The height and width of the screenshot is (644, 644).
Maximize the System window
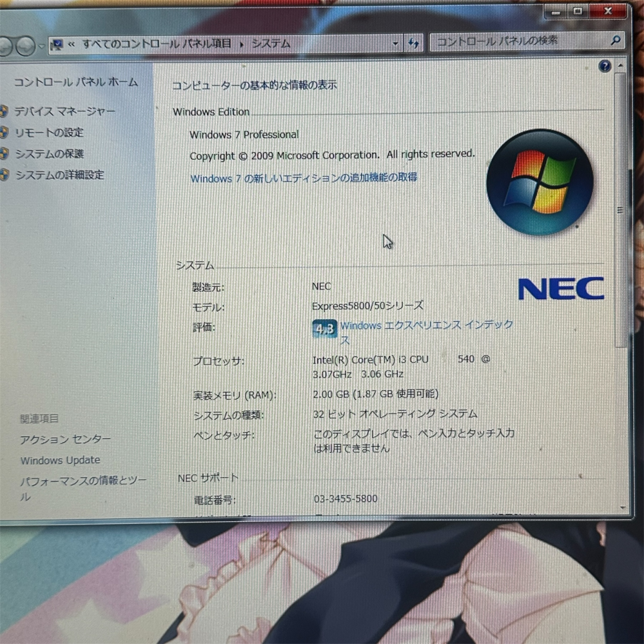pos(578,12)
